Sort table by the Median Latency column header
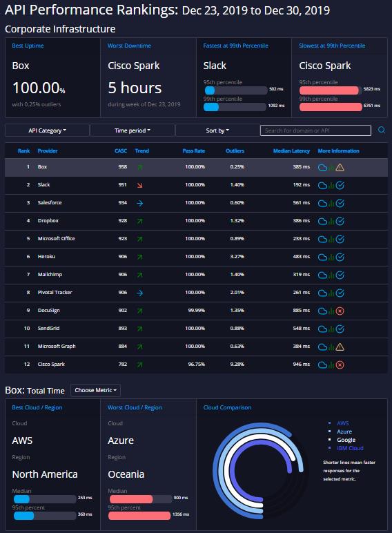 point(291,151)
